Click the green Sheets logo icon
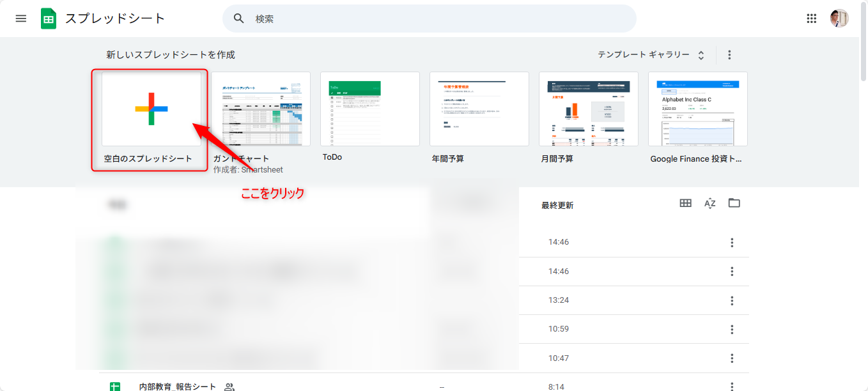The height and width of the screenshot is (391, 868). coord(49,19)
